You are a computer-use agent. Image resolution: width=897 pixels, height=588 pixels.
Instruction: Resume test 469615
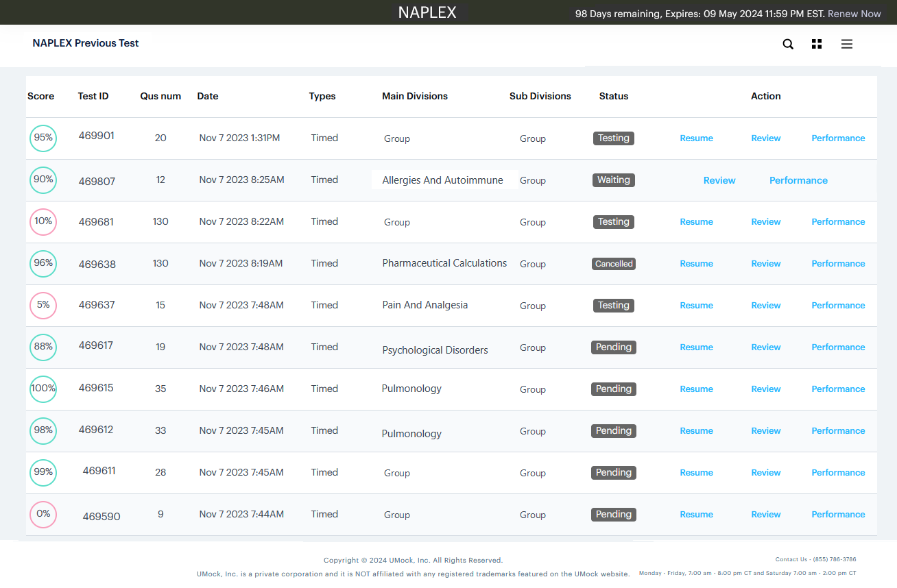697,389
